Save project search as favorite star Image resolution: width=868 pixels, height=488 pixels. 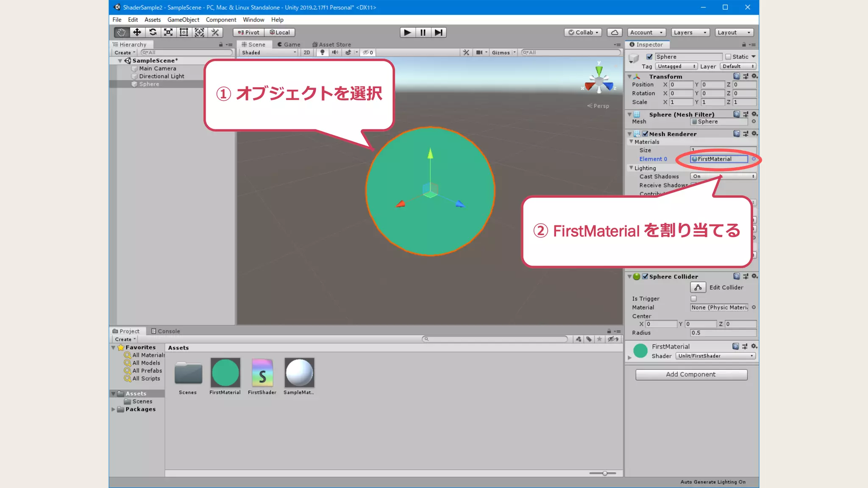(599, 339)
